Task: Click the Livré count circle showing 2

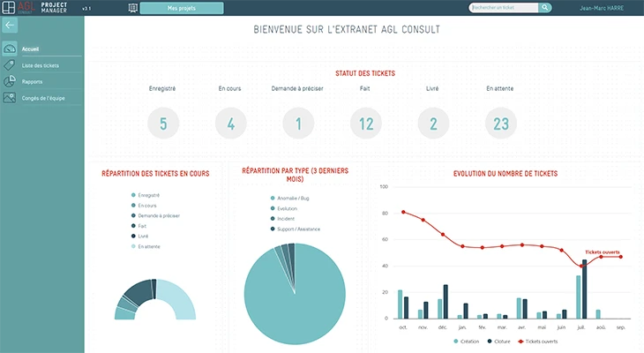Action: [433, 124]
